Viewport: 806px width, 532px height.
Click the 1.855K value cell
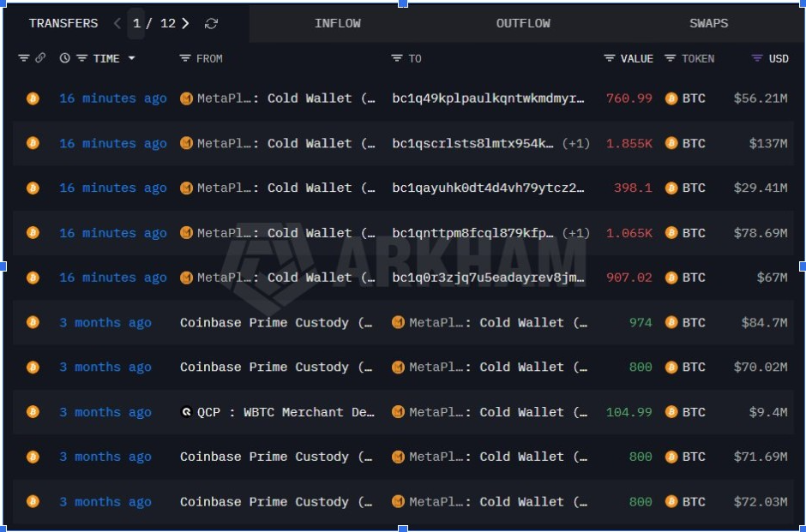click(629, 143)
